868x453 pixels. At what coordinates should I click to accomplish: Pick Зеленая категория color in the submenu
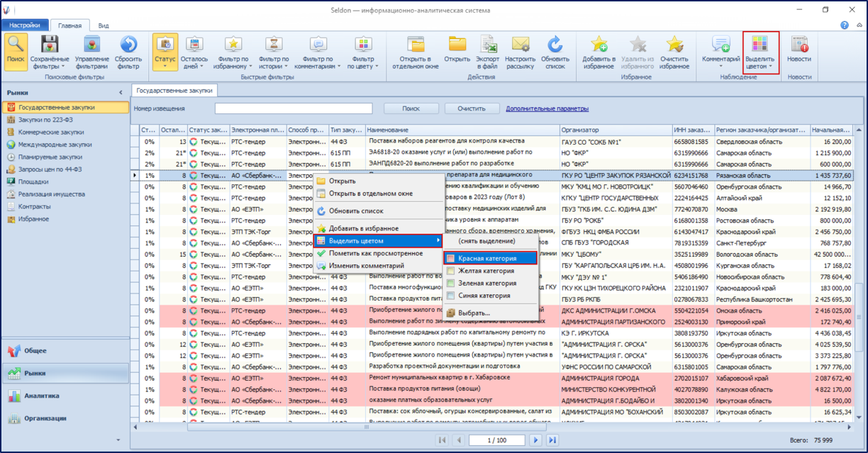(491, 283)
